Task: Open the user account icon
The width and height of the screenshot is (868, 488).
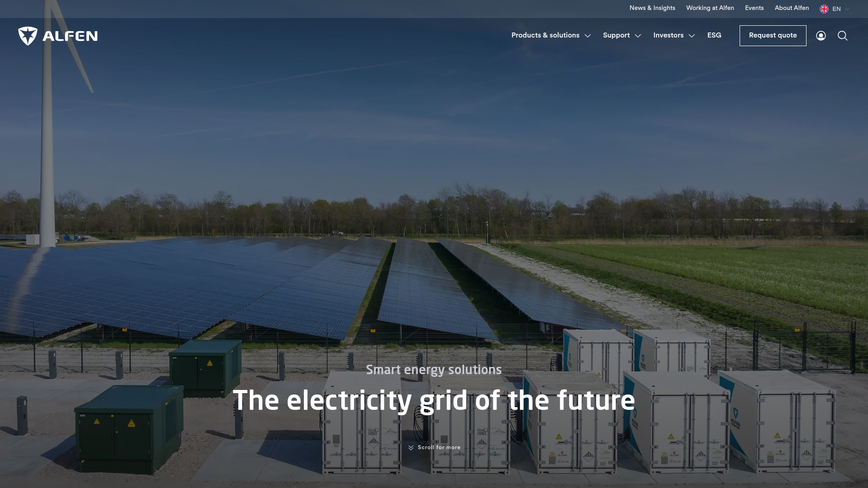Action: pyautogui.click(x=821, y=36)
